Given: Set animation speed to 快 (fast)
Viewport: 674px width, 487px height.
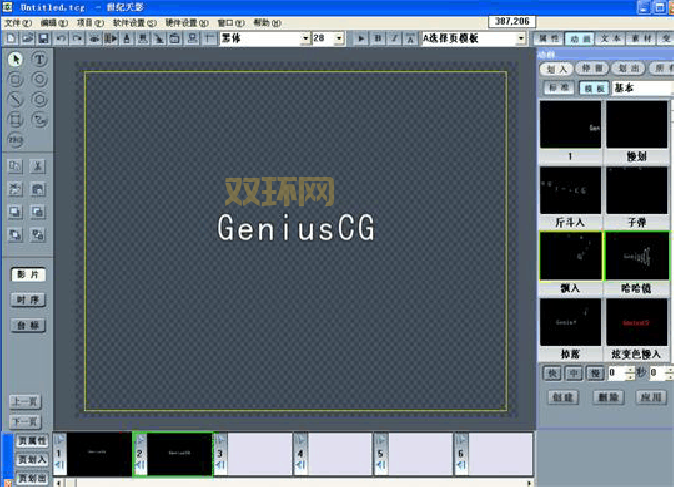Looking at the screenshot, I should click(552, 373).
